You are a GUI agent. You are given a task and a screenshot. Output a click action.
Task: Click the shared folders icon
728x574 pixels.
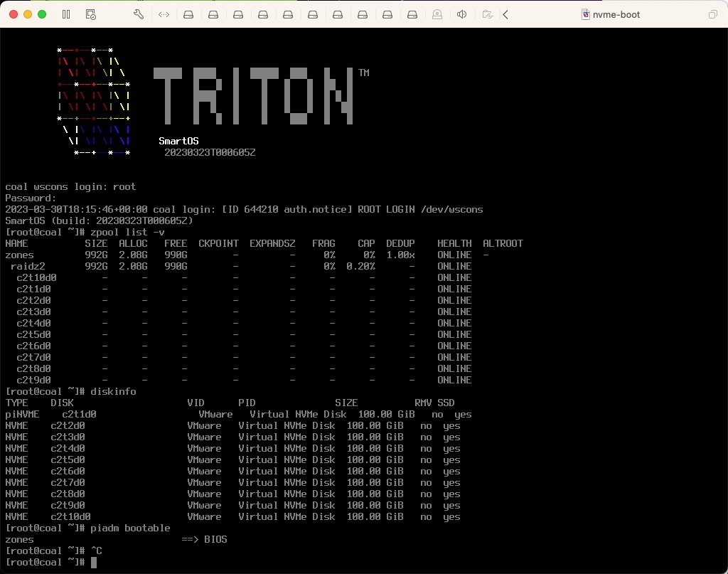coord(487,14)
